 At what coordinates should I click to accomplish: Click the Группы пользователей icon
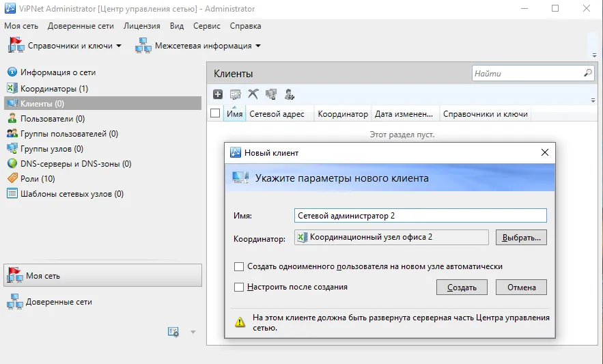(x=12, y=134)
